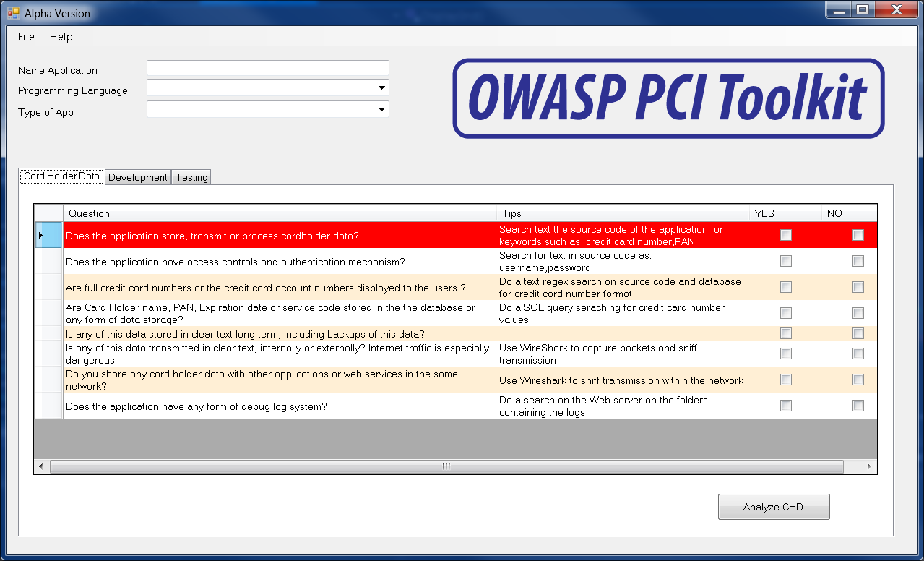924x561 pixels.
Task: Tick NO for sharing card holder data question
Action: point(858,380)
